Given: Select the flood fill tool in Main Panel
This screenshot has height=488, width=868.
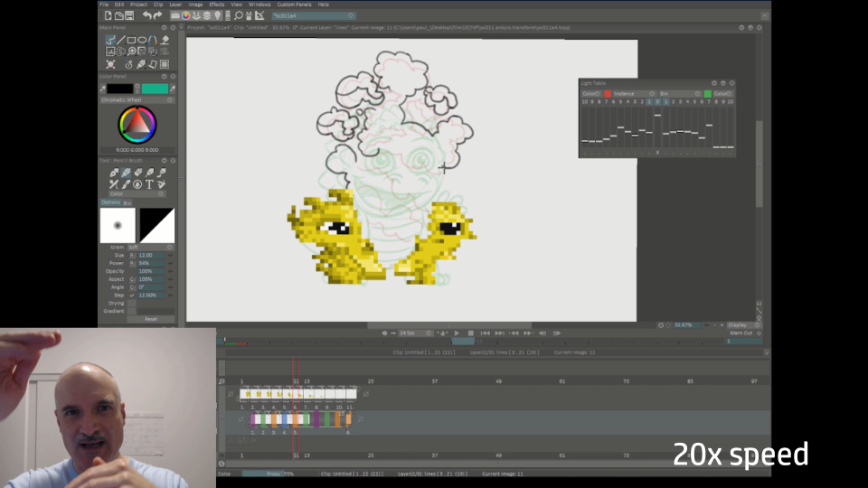Looking at the screenshot, I should click(x=165, y=40).
